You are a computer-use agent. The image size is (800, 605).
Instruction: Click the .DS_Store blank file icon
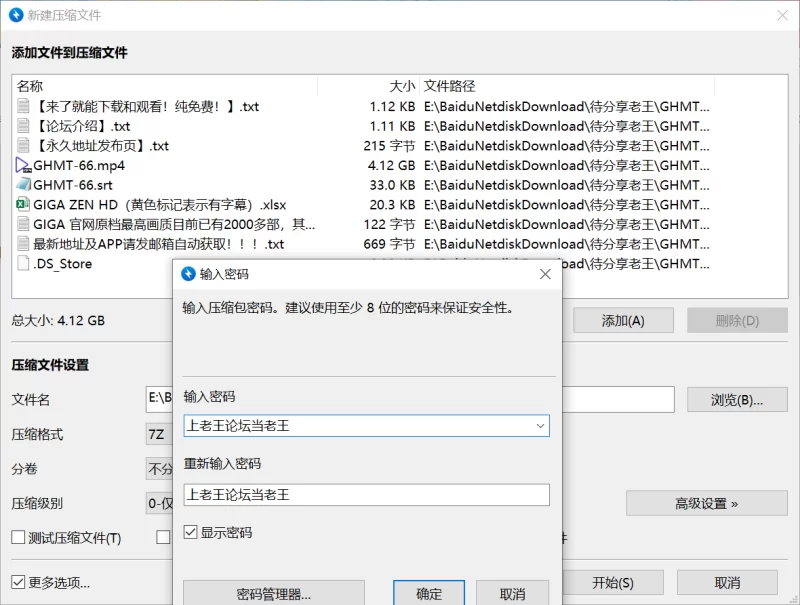point(24,264)
